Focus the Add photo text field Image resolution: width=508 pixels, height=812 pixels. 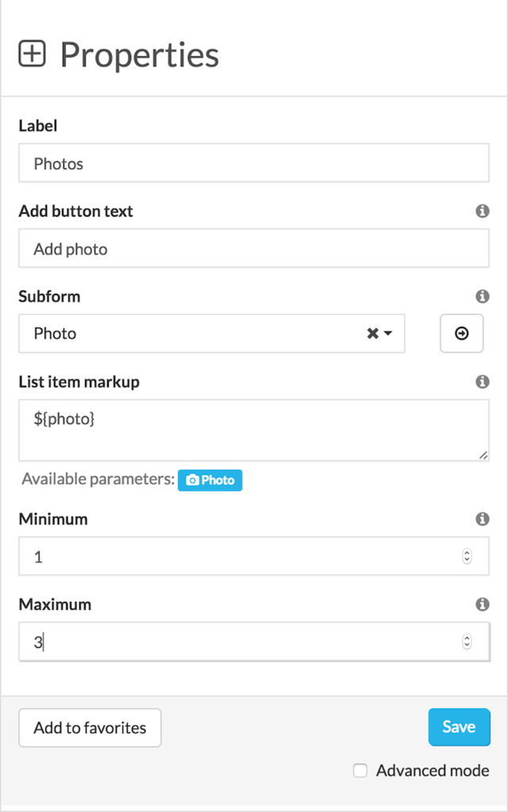(x=254, y=248)
